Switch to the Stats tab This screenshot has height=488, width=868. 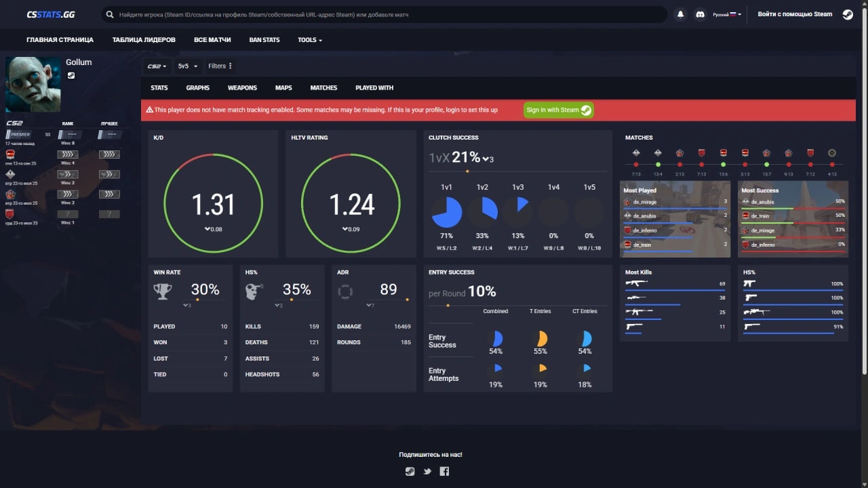pyautogui.click(x=159, y=87)
